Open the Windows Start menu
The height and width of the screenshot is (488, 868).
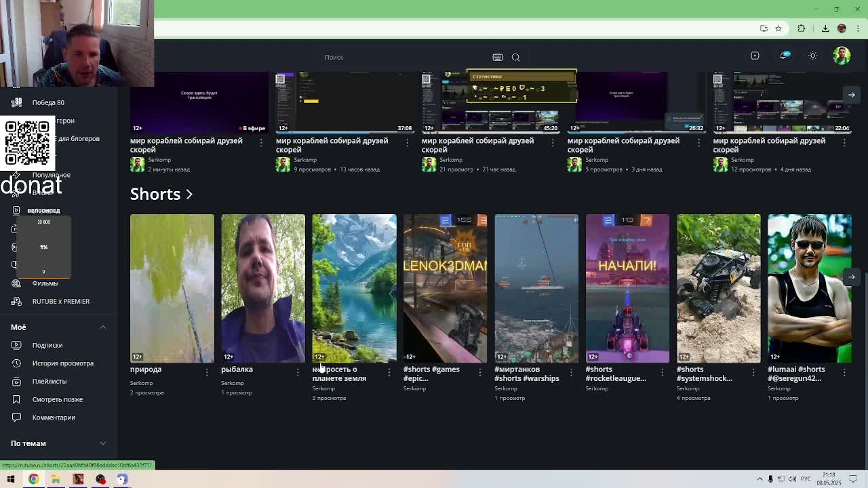coord(11,479)
